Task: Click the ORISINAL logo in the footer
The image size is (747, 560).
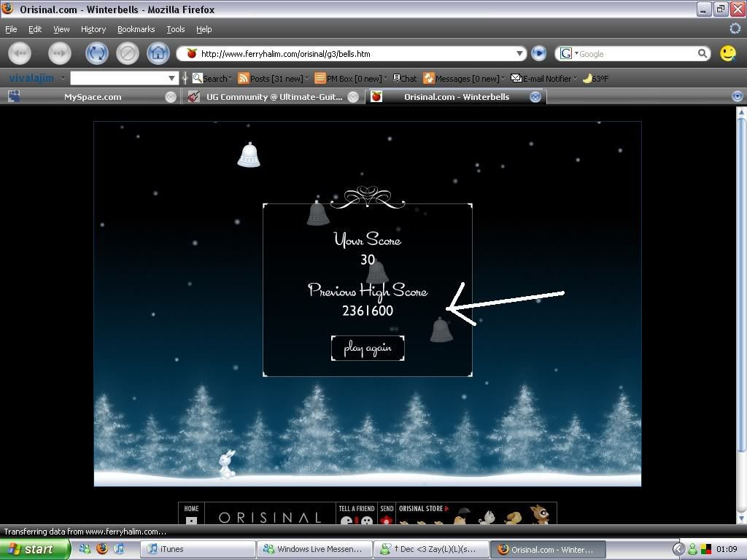Action: (x=270, y=518)
